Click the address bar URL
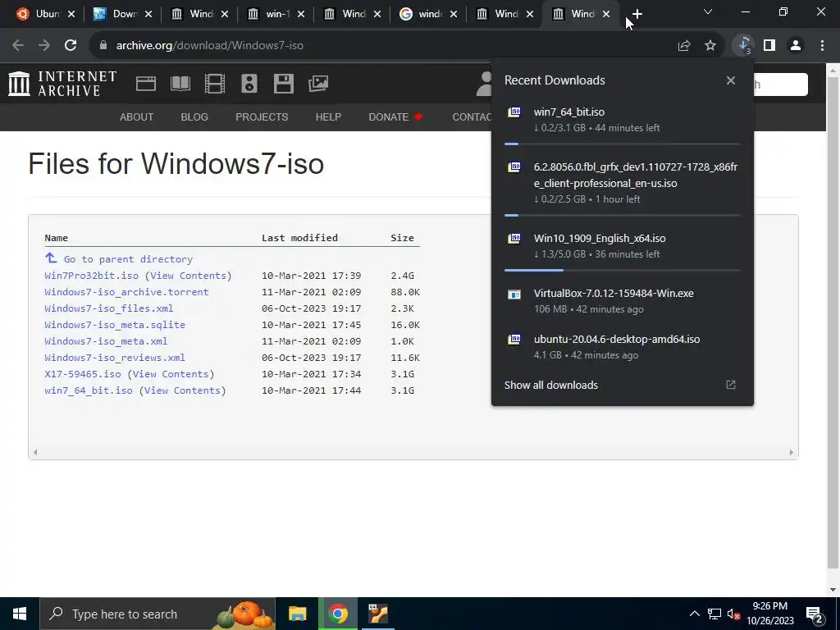840x630 pixels. [x=209, y=46]
